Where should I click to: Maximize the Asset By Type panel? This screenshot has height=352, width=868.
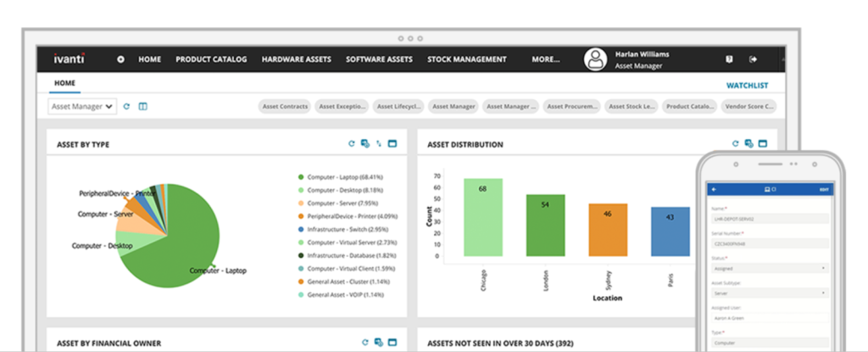point(392,143)
